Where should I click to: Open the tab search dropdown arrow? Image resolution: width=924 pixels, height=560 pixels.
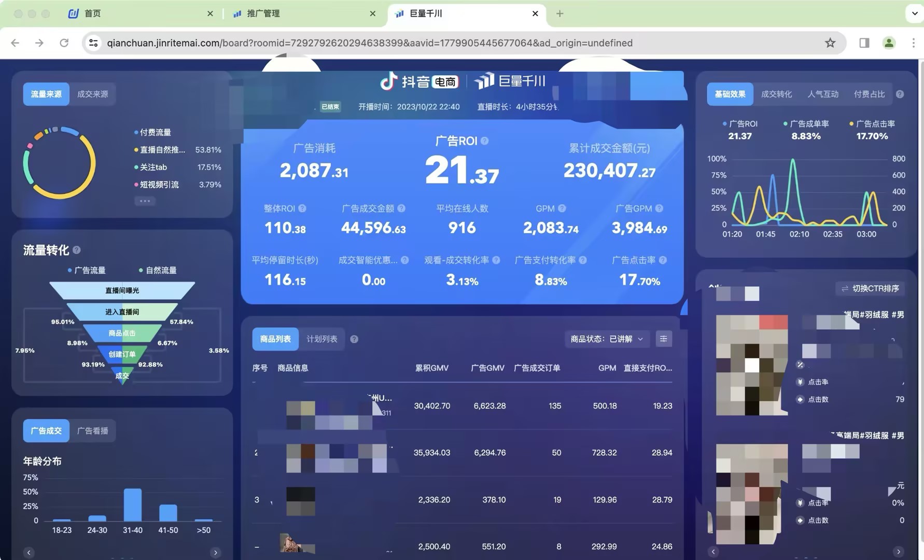(915, 13)
